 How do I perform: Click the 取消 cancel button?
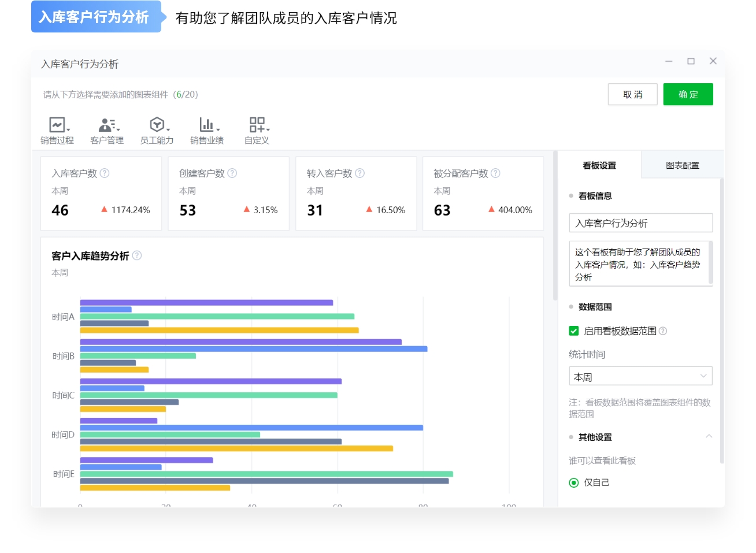pos(632,94)
